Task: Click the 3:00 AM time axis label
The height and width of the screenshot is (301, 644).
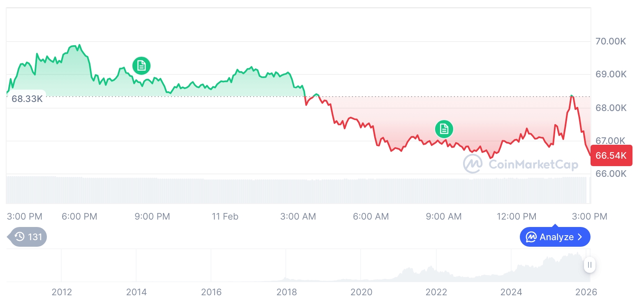Action: pyautogui.click(x=298, y=216)
